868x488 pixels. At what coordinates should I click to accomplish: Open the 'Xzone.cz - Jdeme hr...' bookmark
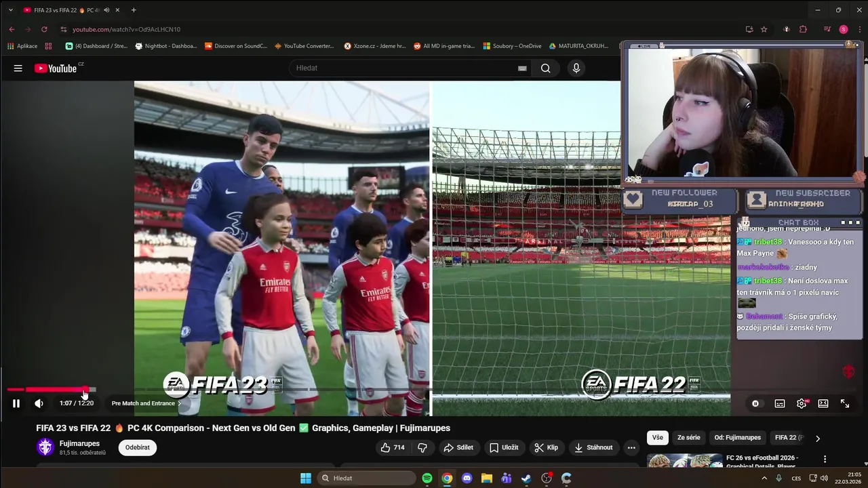[374, 46]
